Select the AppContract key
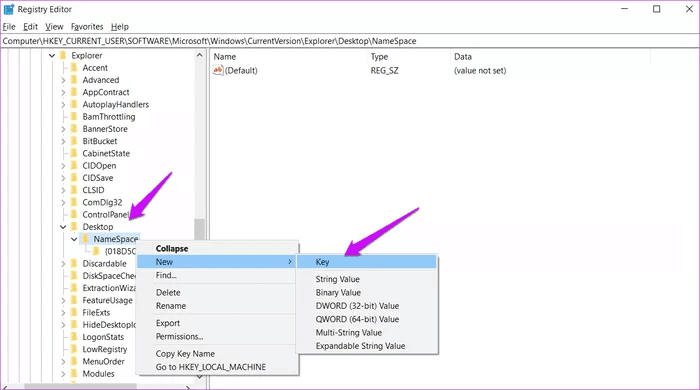The width and height of the screenshot is (700, 390). click(x=106, y=92)
